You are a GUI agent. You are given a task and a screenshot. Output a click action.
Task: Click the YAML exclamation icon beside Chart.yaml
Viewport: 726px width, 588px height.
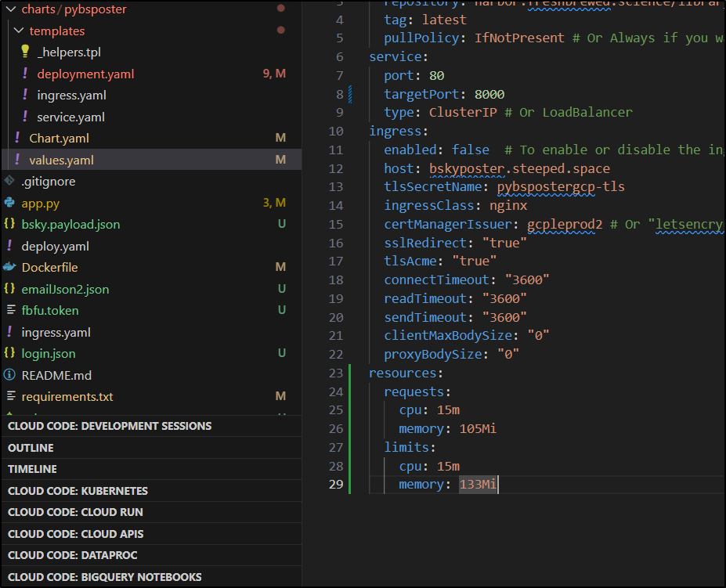[x=17, y=139]
